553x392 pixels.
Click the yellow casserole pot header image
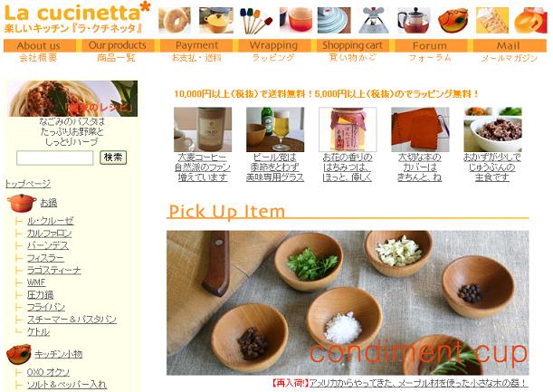215,20
